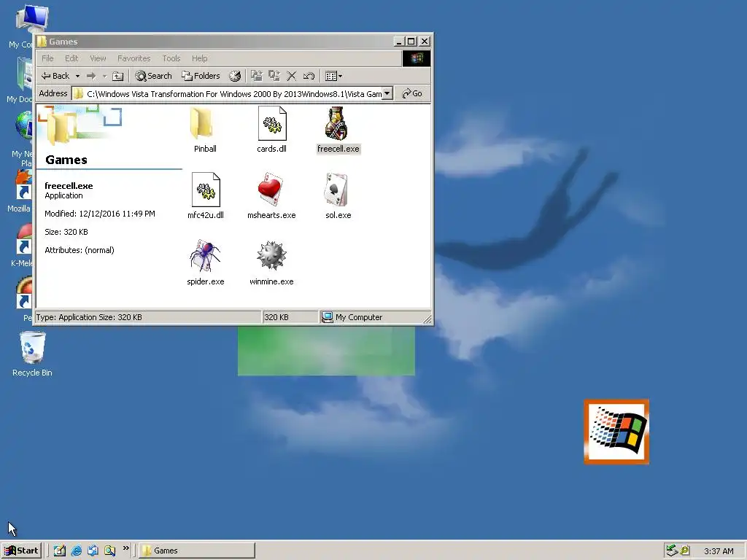
Task: Open the File menu
Action: (47, 58)
